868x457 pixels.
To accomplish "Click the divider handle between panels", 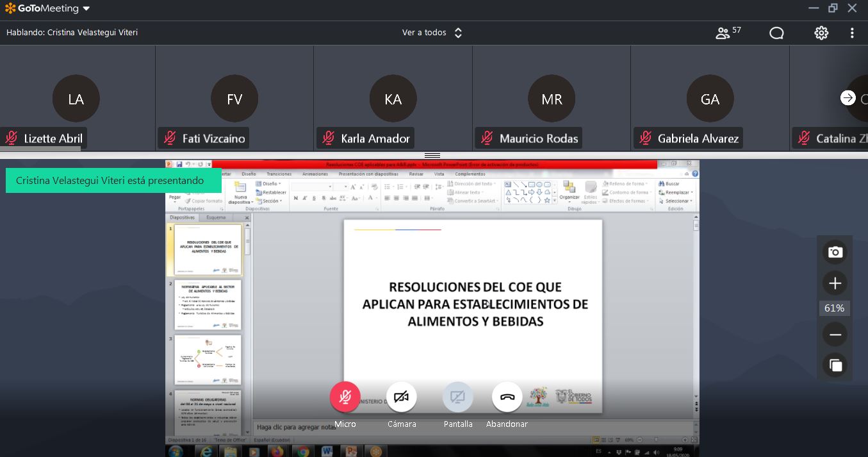I will pyautogui.click(x=432, y=155).
